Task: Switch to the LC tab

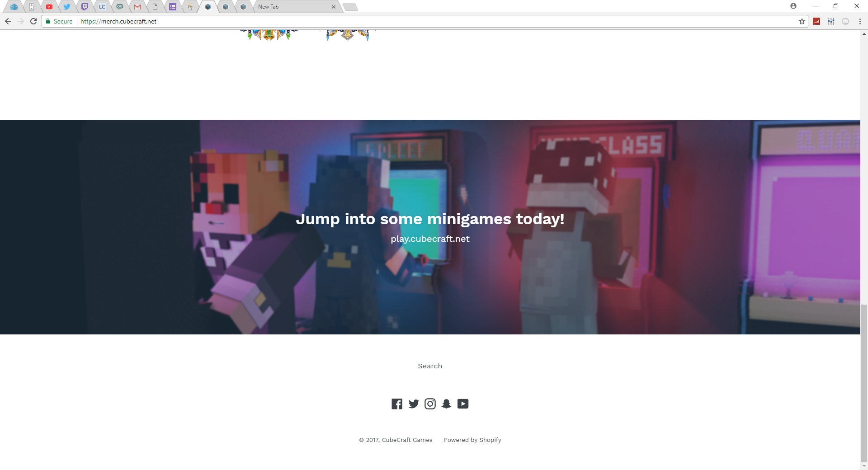Action: (102, 7)
